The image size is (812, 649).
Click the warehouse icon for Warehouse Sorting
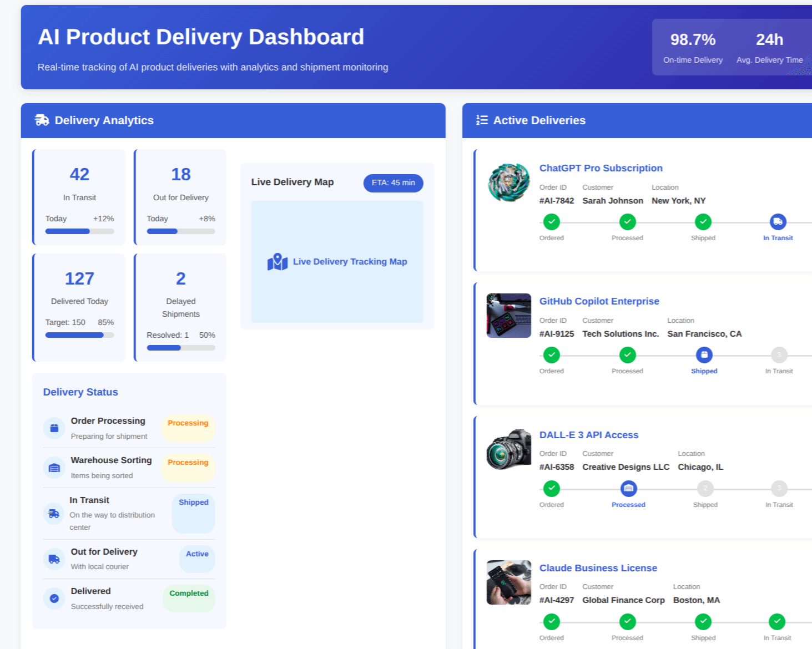[54, 468]
